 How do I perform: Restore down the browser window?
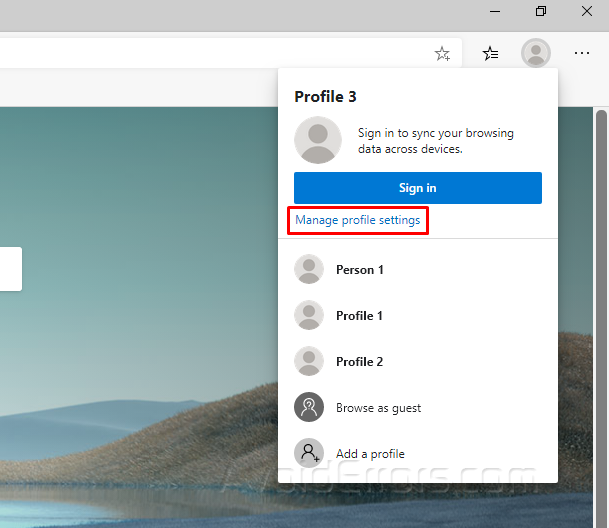pos(541,11)
